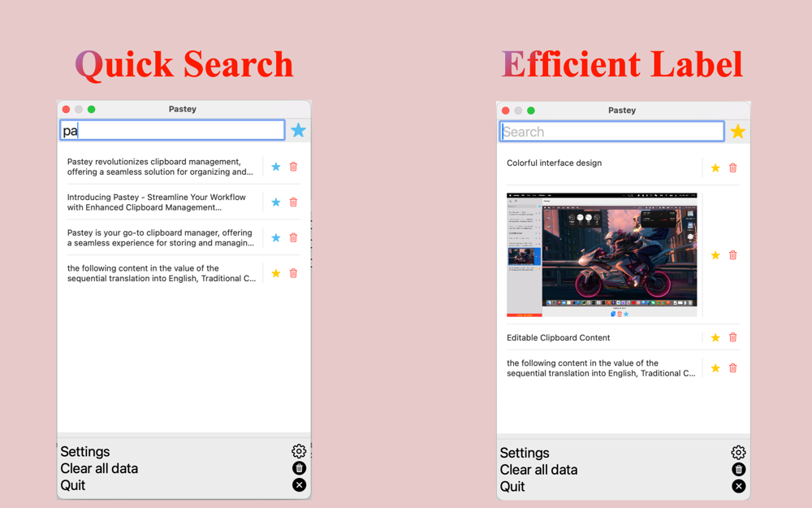This screenshot has height=508, width=812.
Task: Star the 'Pastey revolutionizes clipboard management' entry
Action: tap(276, 167)
